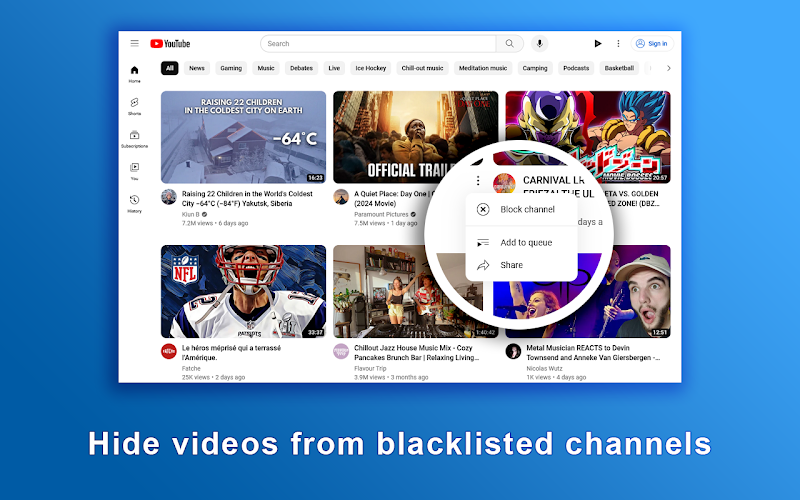
Task: Open Shorts in sidebar
Action: point(134,107)
